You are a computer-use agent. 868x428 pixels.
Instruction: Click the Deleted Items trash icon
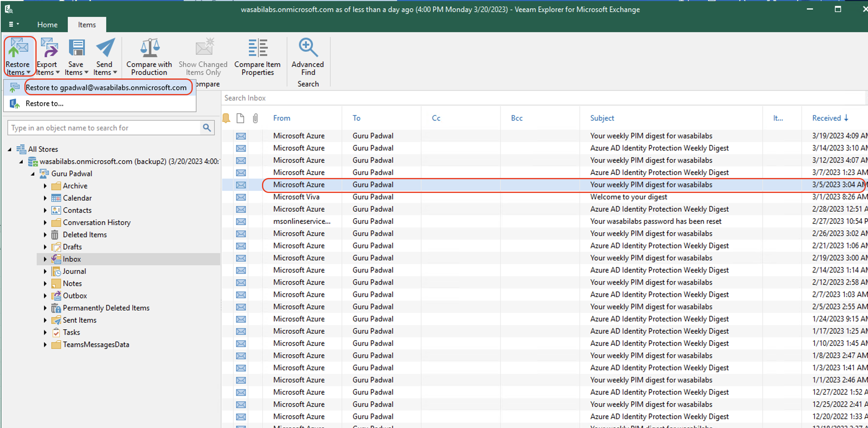pyautogui.click(x=55, y=235)
